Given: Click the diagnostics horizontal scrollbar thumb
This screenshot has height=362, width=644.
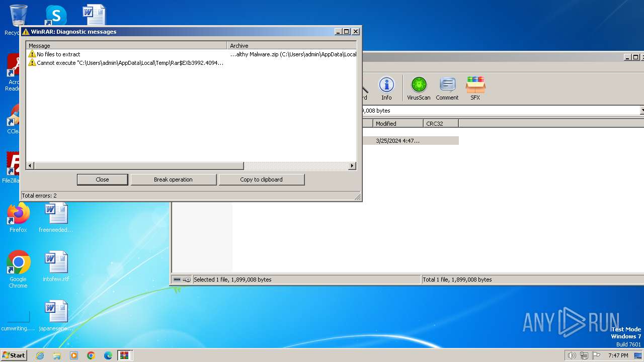Looking at the screenshot, I should coord(139,166).
